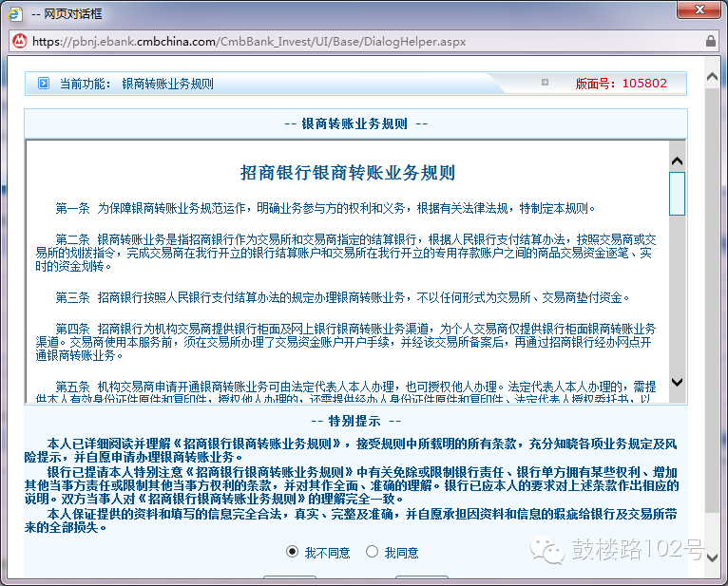The image size is (728, 586).
Task: Click the 版面号: 105802 text
Action: [621, 84]
